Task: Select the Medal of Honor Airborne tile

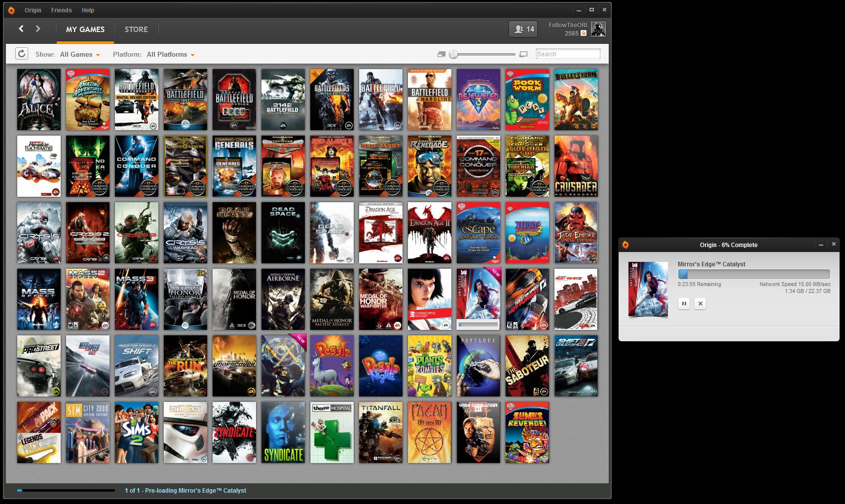Action: 283,299
